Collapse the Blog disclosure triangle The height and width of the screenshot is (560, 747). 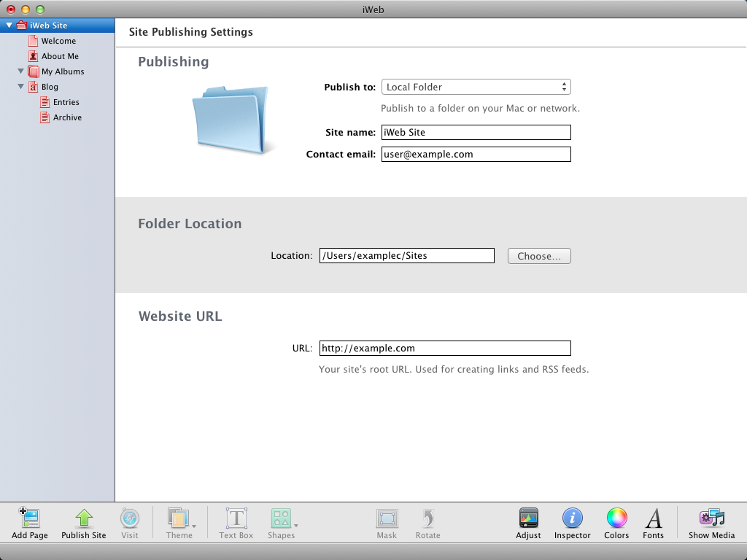pyautogui.click(x=21, y=86)
